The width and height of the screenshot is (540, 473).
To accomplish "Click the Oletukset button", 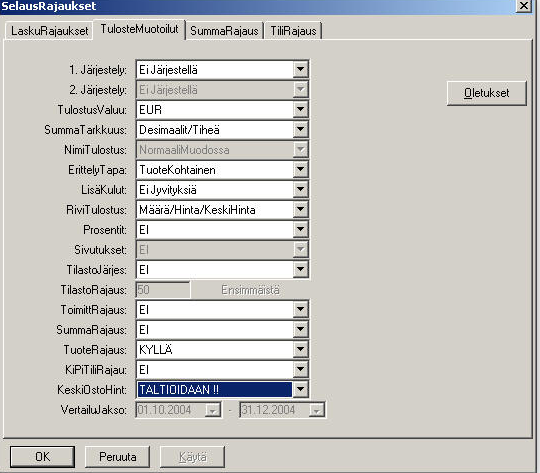I will (x=486, y=93).
